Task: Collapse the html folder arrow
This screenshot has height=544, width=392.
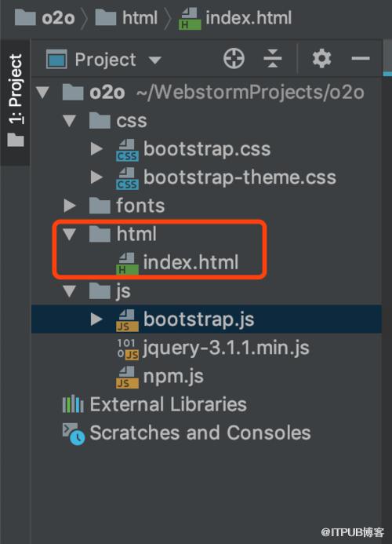Action: click(70, 234)
